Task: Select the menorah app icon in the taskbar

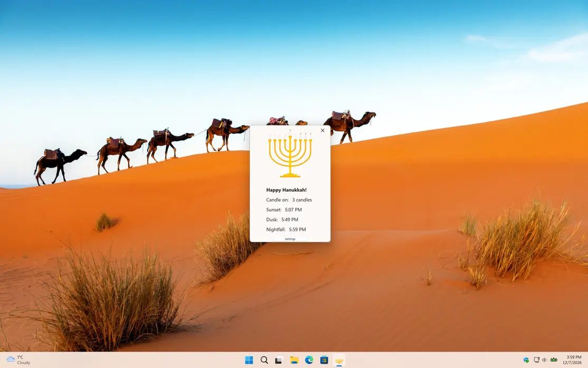Action: pos(339,360)
